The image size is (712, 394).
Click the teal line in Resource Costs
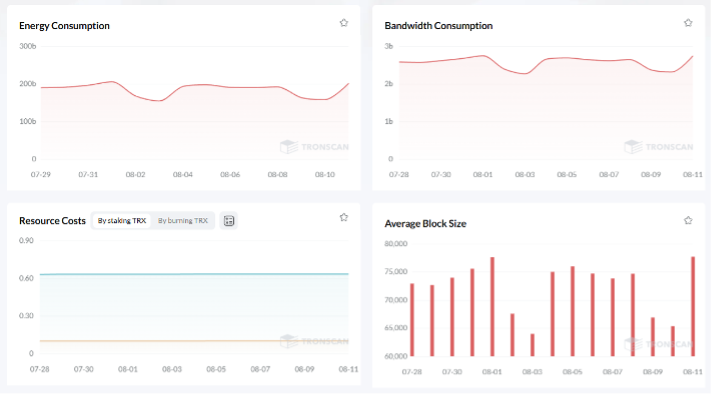pos(194,274)
